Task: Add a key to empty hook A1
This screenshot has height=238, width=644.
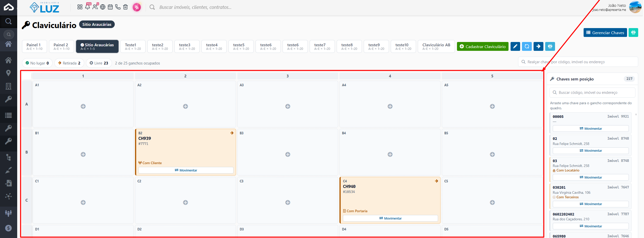Action: point(83,106)
